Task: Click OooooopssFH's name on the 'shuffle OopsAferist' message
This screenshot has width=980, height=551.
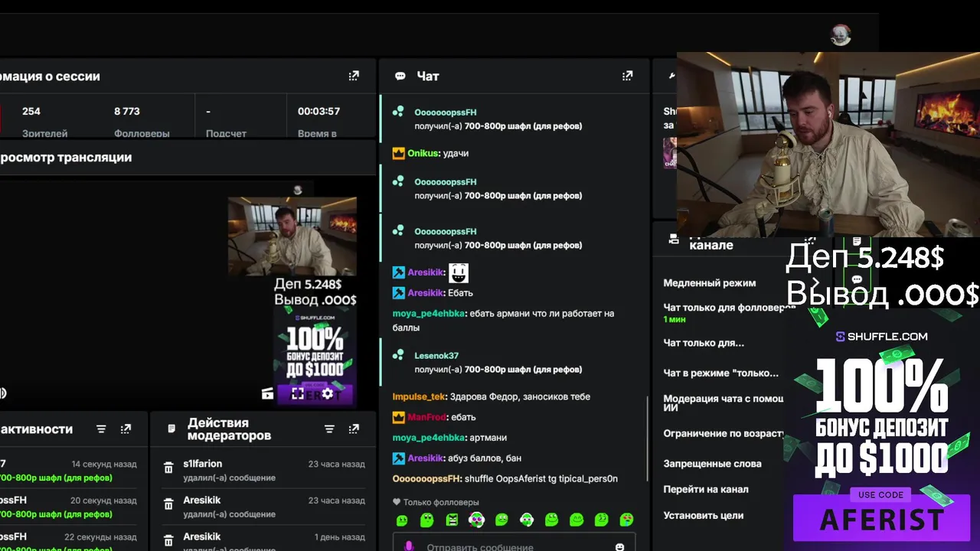Action: point(426,478)
